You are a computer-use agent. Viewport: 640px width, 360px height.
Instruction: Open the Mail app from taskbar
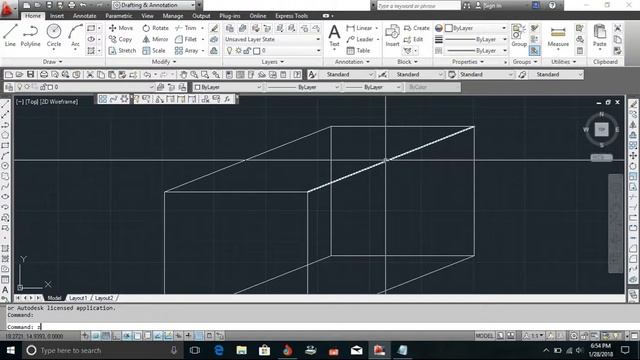pyautogui.click(x=356, y=350)
